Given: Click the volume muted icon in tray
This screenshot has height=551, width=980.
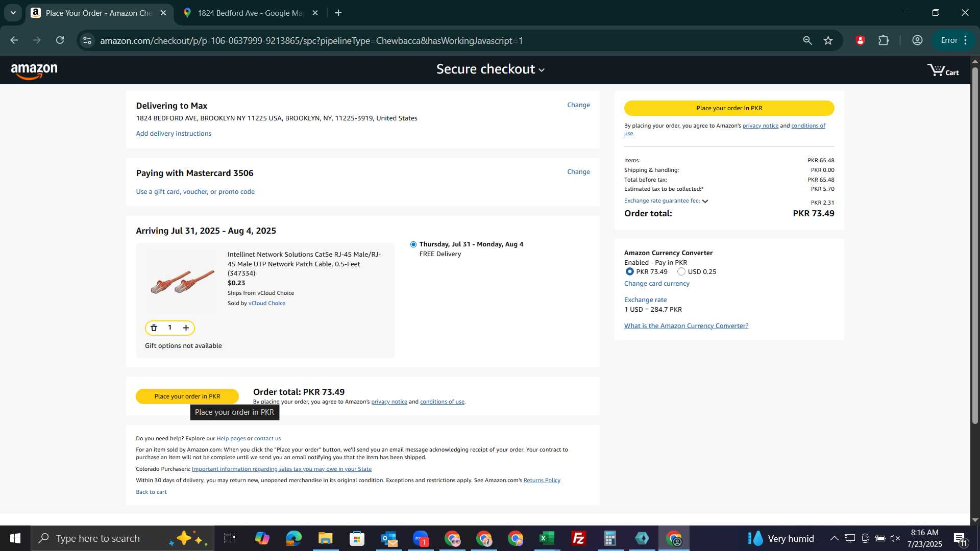Looking at the screenshot, I should (x=895, y=538).
